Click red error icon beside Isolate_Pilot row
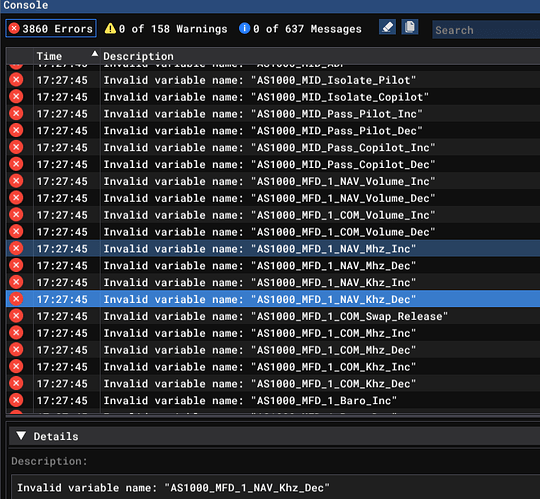Viewport: 540px width, 499px height. tap(16, 80)
